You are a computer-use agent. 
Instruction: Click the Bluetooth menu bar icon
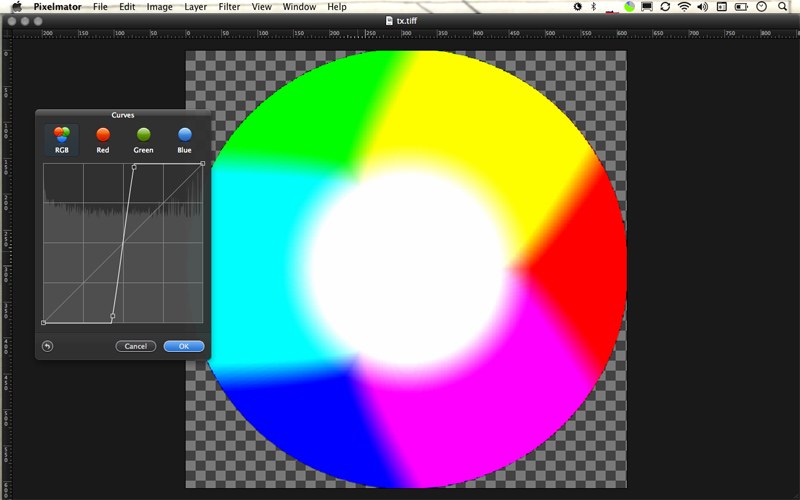tap(592, 6)
